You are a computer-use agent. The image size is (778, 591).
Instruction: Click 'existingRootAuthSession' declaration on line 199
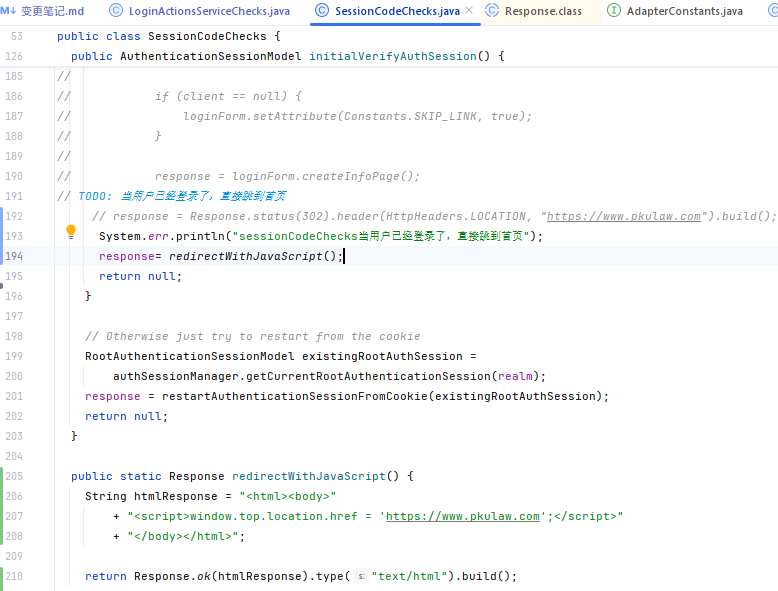pyautogui.click(x=382, y=356)
